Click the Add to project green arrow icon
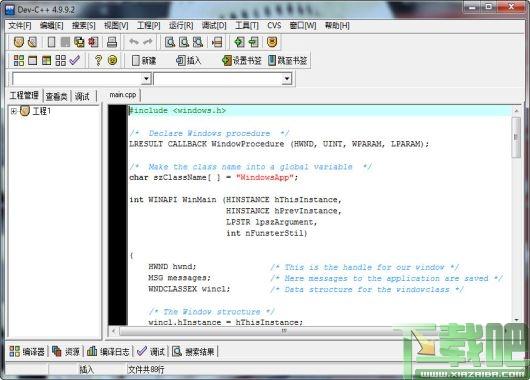This screenshot has height=380, width=530. (x=239, y=42)
